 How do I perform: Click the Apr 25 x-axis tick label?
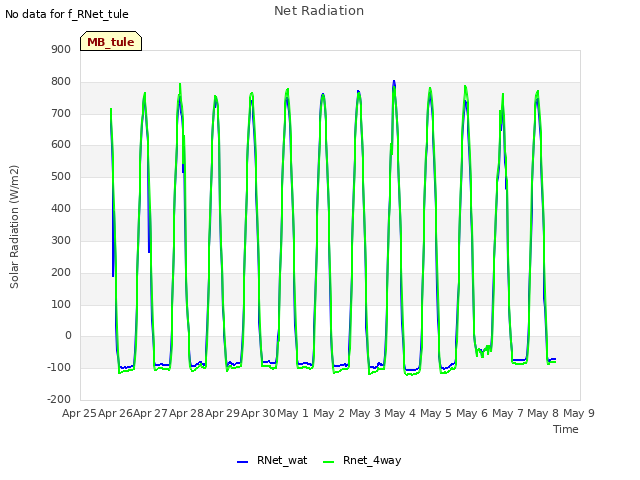point(79,413)
